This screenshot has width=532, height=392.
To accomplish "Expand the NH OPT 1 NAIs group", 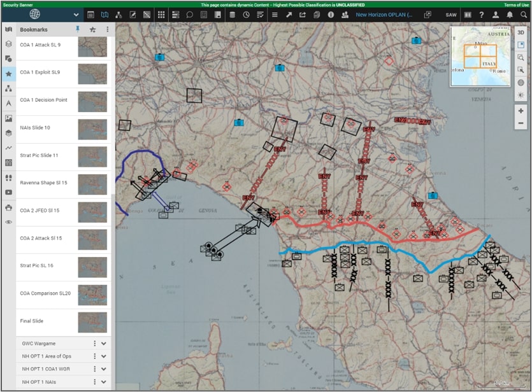I will click(104, 382).
